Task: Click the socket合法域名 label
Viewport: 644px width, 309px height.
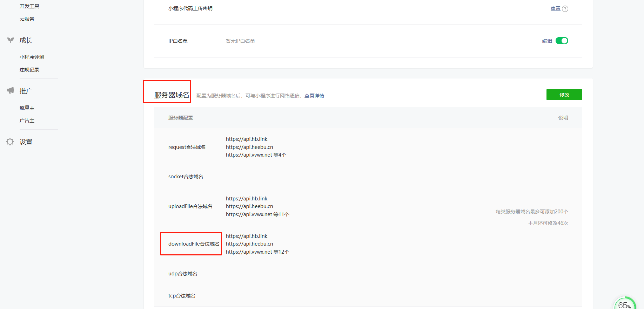Action: [x=186, y=177]
